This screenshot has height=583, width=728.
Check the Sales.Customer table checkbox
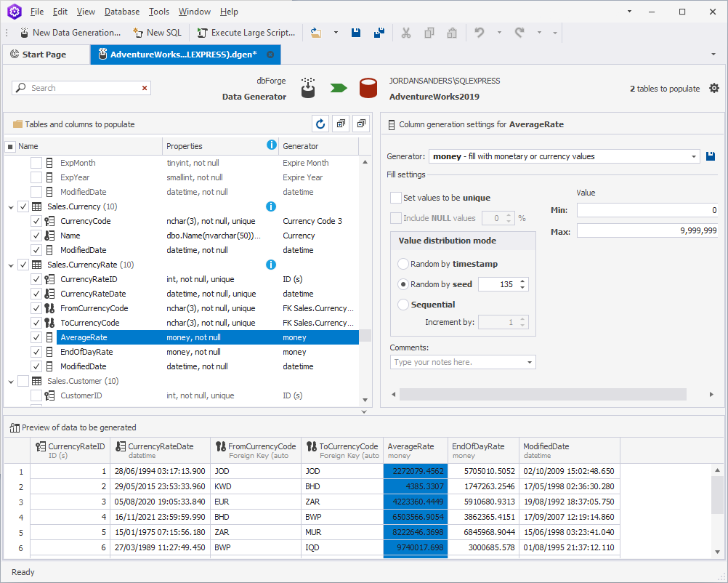[x=23, y=381]
